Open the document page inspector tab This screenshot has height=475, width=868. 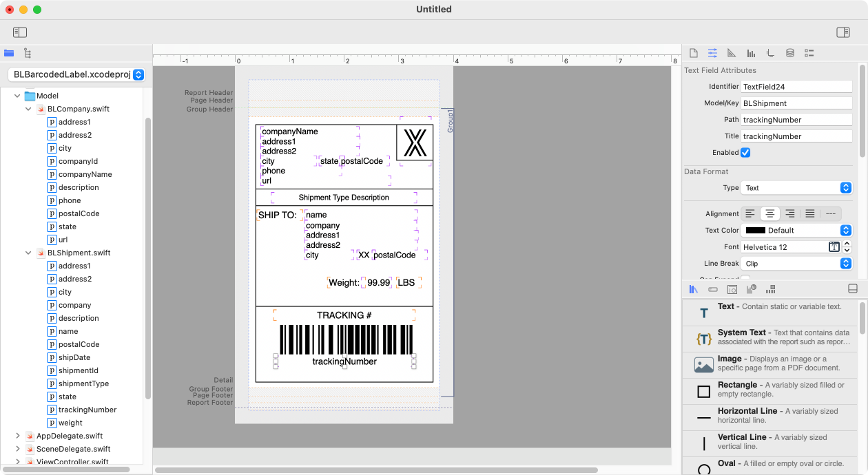(x=694, y=53)
